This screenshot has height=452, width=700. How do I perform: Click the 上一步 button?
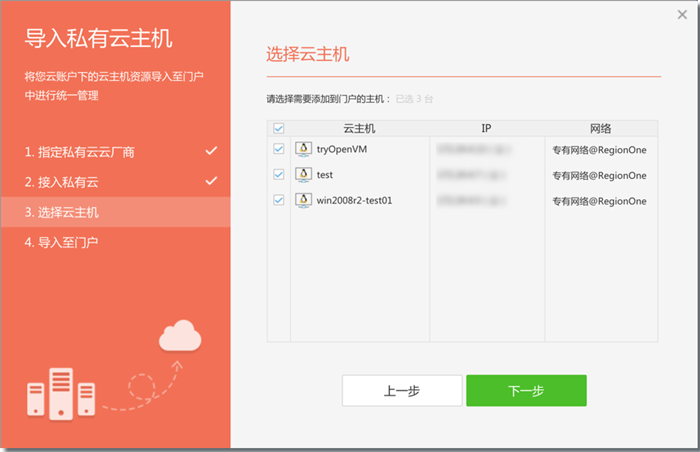click(x=402, y=391)
